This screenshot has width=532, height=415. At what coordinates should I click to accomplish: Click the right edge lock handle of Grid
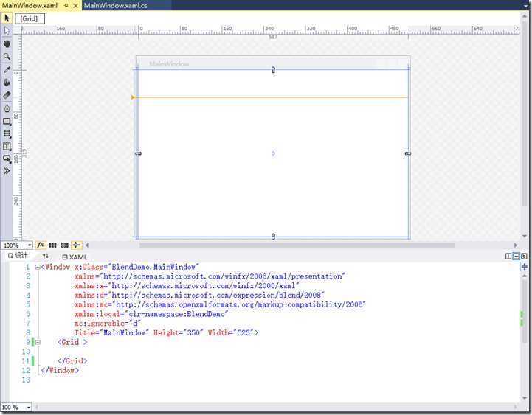[x=408, y=153]
